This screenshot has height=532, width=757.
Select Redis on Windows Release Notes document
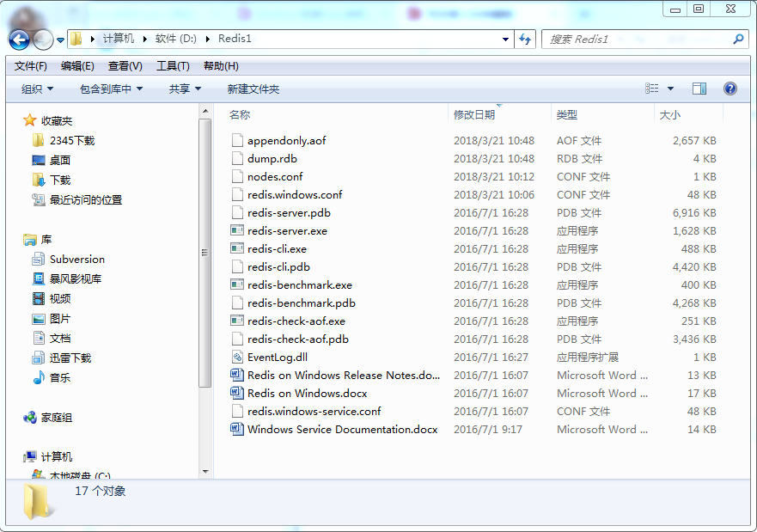coord(344,375)
